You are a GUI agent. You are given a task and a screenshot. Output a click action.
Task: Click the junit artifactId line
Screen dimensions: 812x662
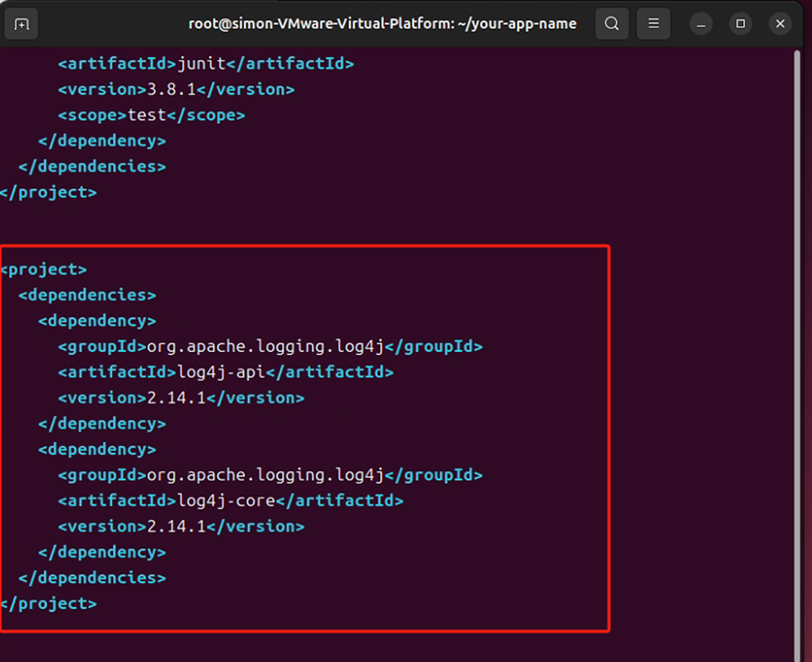[x=206, y=63]
